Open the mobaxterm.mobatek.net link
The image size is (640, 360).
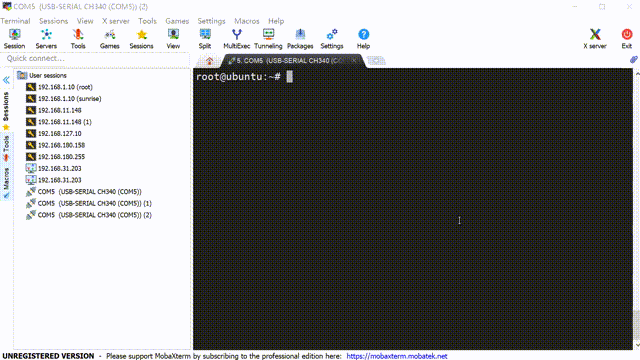tap(397, 356)
